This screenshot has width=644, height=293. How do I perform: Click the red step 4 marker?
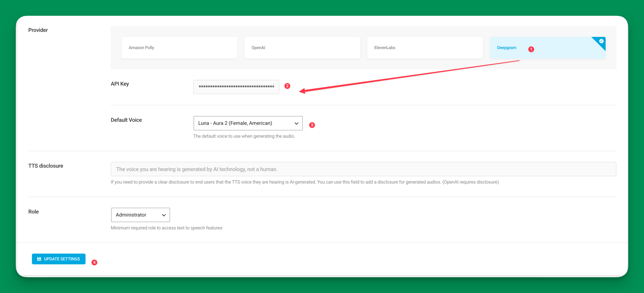tap(94, 262)
